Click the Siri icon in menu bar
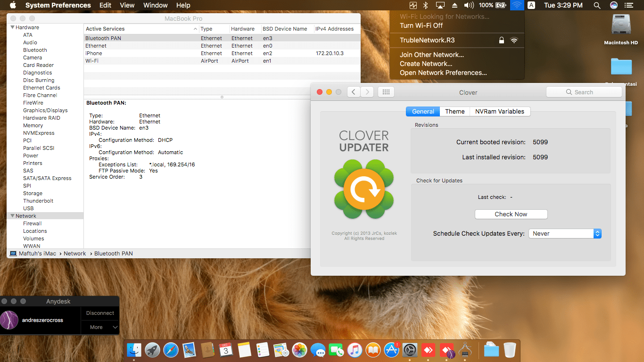The width and height of the screenshot is (644, 362). tap(613, 5)
